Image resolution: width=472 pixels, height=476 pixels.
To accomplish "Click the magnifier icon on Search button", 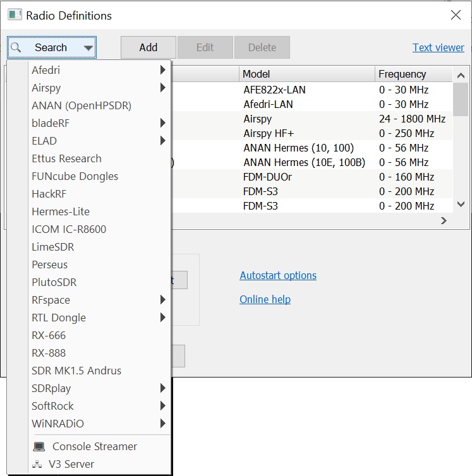I will point(16,47).
